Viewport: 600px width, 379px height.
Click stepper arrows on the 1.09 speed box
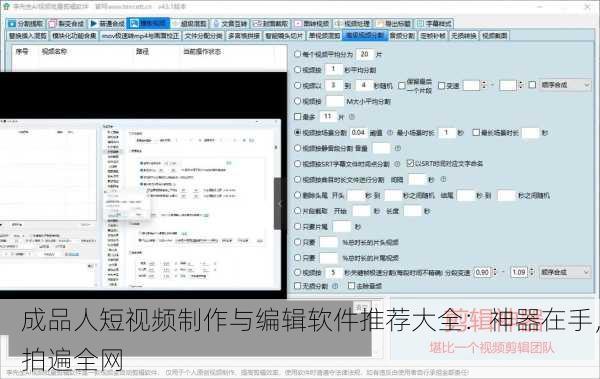point(532,273)
